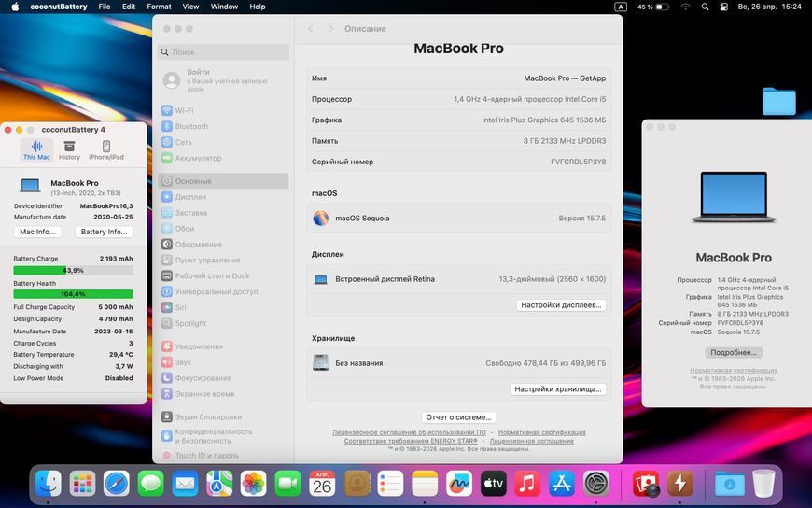812x508 pixels.
Task: Open Лицензионное соглашение об использовании ПО link
Action: (x=409, y=432)
